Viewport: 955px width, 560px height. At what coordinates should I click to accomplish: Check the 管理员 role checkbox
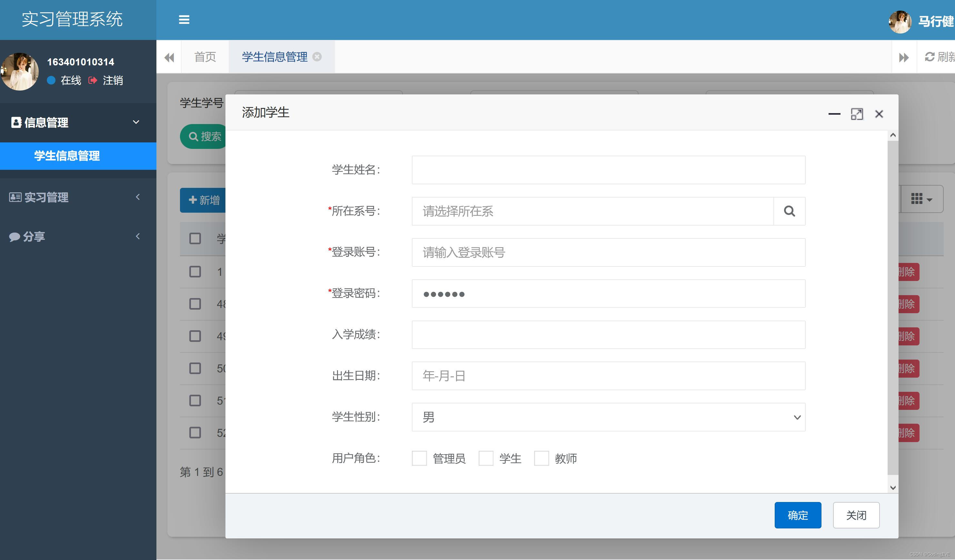419,458
